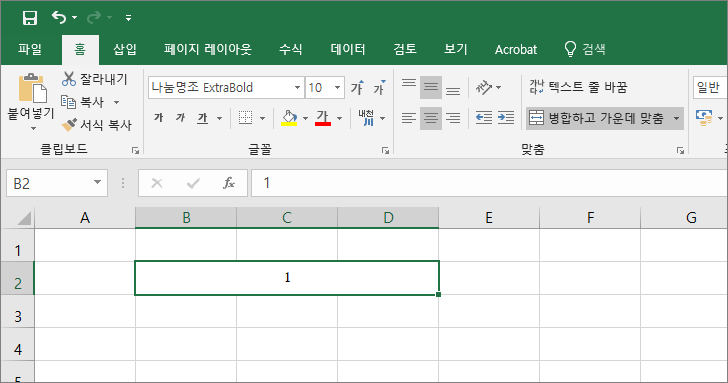
Task: Click the Copy (복사) button
Action: 83,102
